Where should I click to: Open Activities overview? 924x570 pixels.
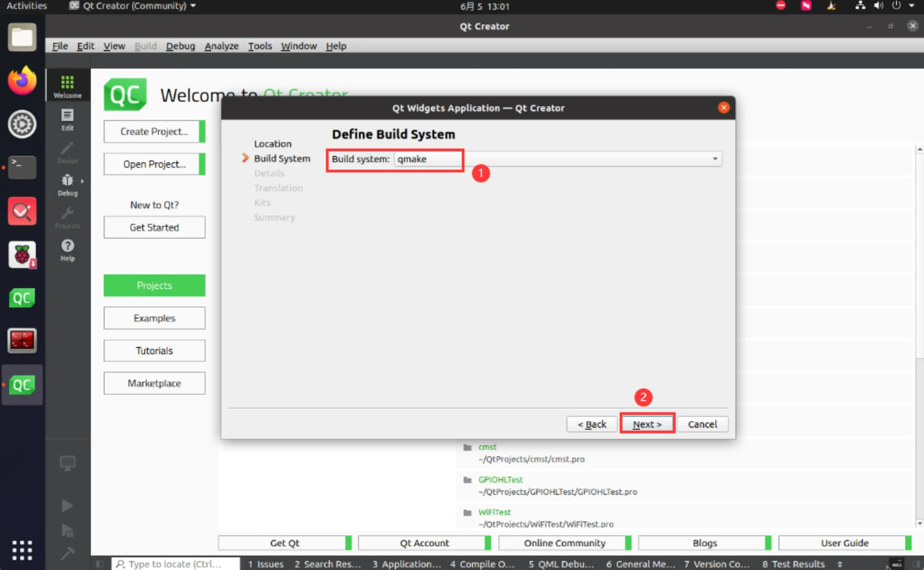(27, 6)
